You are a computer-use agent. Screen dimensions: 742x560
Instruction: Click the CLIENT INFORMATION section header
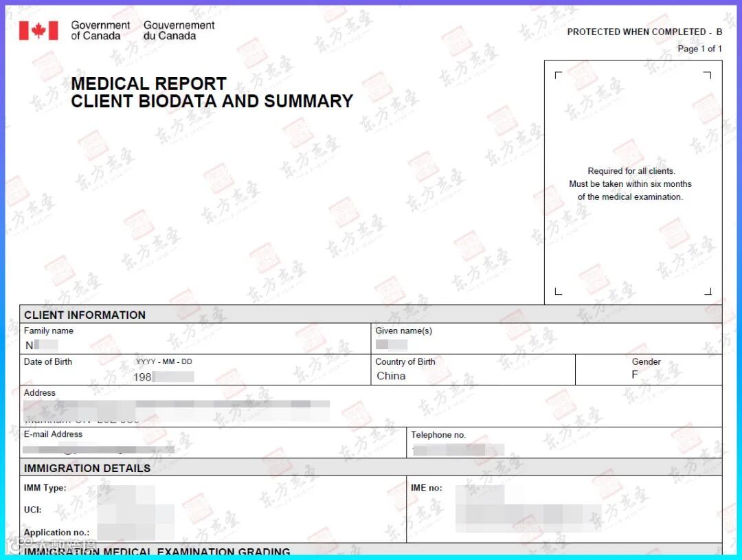point(370,314)
